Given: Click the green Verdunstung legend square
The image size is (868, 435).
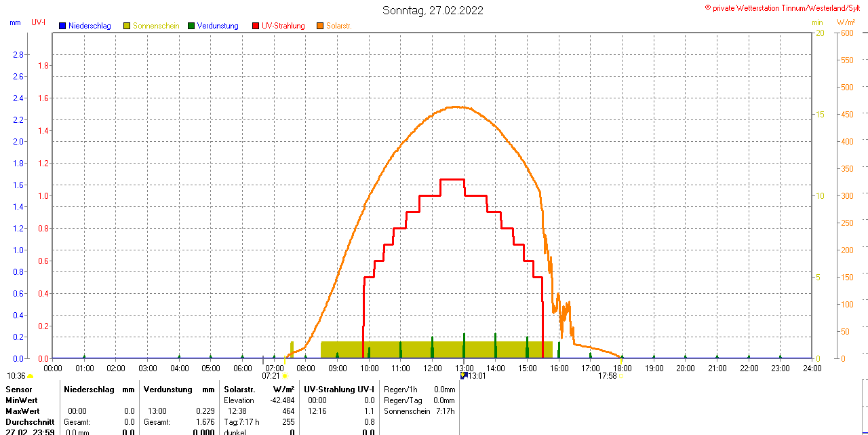Looking at the screenshot, I should pyautogui.click(x=191, y=26).
